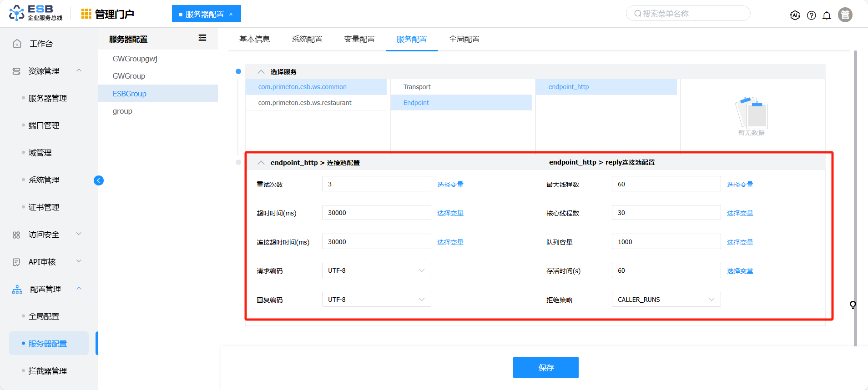Open the 请求编码 UTF-8 dropdown
868x390 pixels.
pos(376,270)
